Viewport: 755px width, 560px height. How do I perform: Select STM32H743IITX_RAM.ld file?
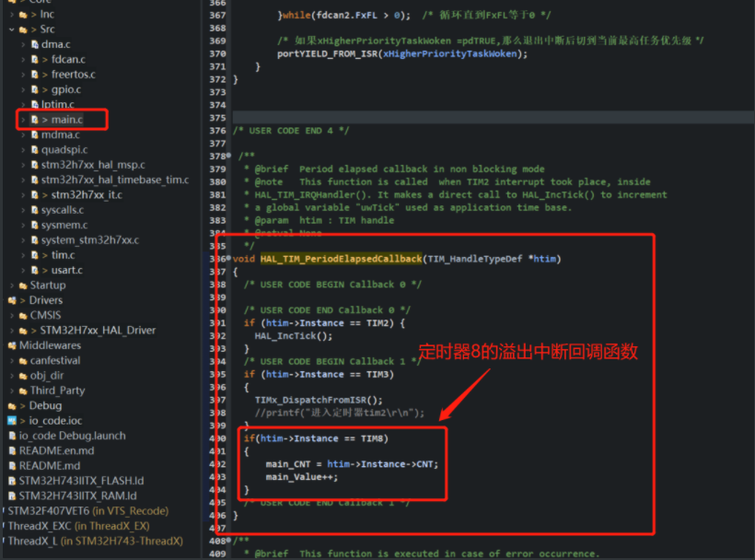(77, 496)
